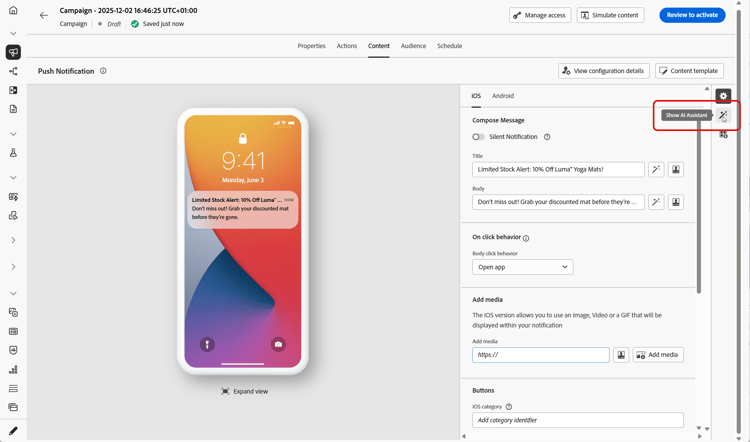The width and height of the screenshot is (750, 442).
Task: Focus the Add media URL field
Action: 540,354
